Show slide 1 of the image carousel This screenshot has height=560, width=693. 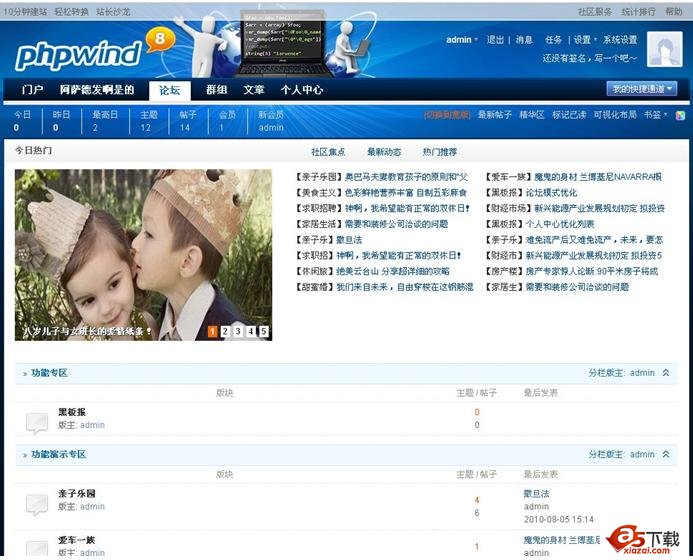tap(212, 331)
